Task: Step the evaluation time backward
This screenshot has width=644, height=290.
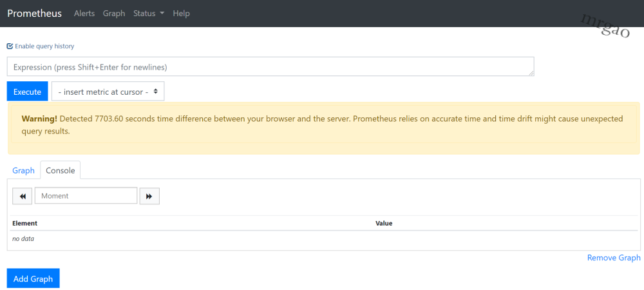Action: point(22,196)
